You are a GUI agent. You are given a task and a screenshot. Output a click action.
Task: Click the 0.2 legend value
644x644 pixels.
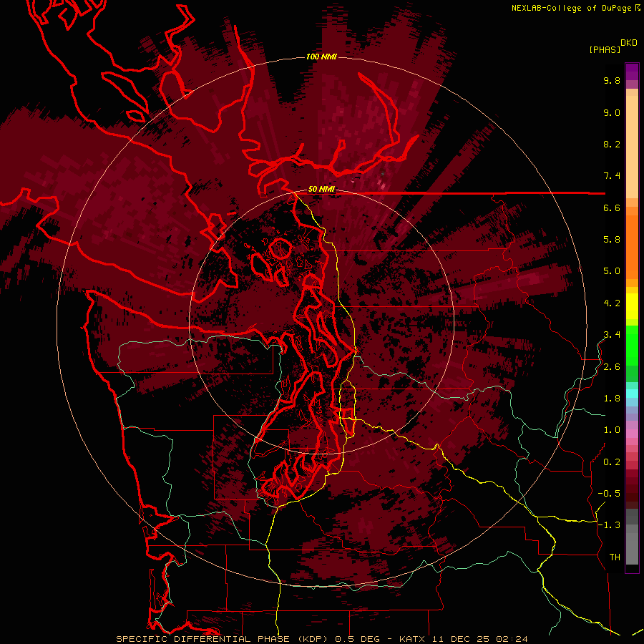click(612, 462)
